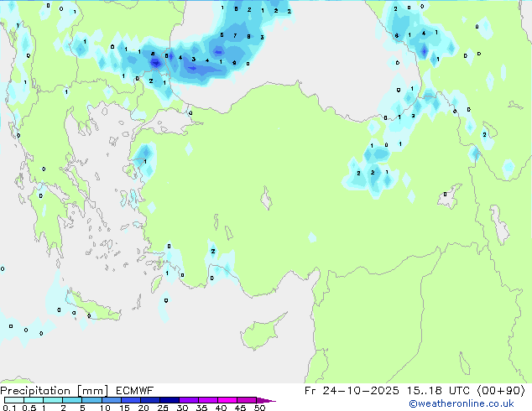Click the "[mm]" unit label
532x411 pixels.
pos(92,391)
